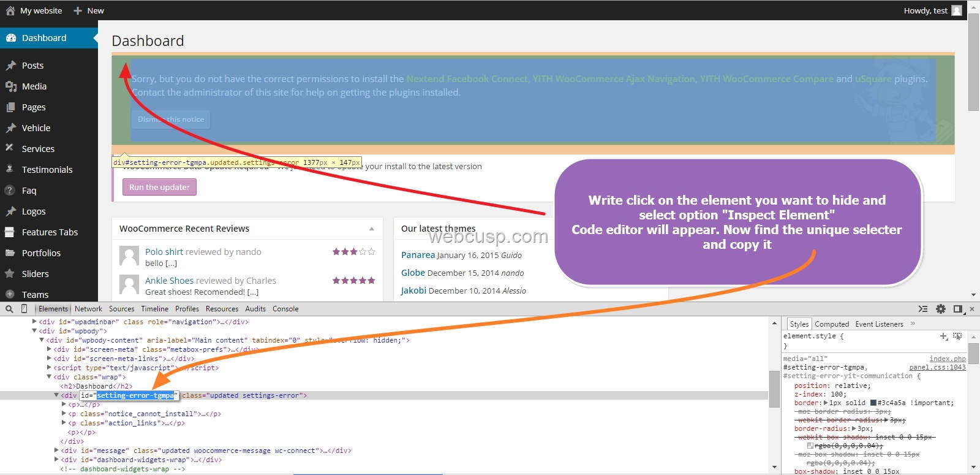This screenshot has height=475, width=980.
Task: Click the Posts pushpin icon
Action: (x=10, y=66)
